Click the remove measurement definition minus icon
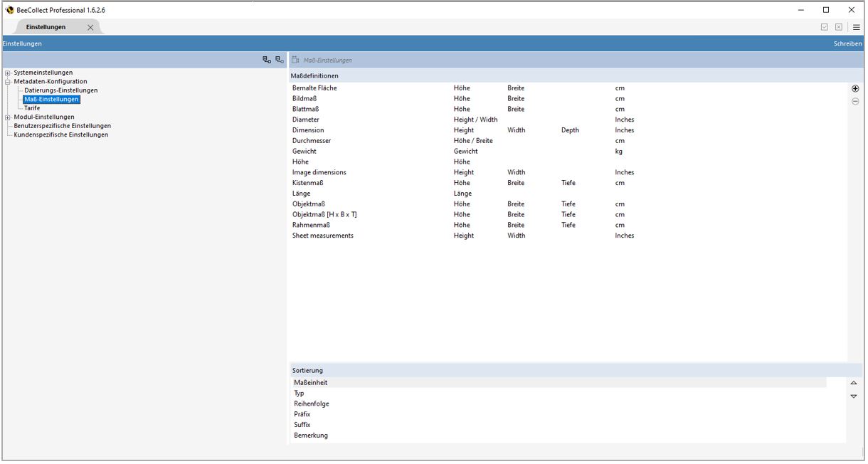Screen dimensions: 868x464 click(x=855, y=101)
